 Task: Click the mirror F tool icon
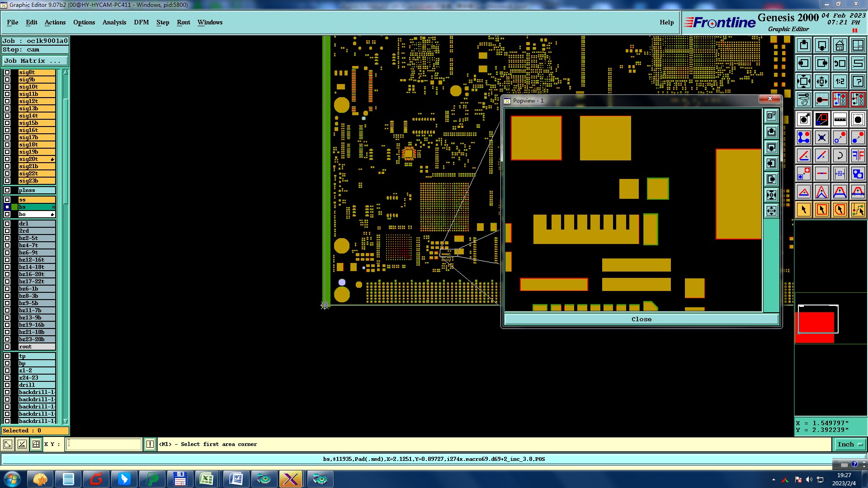click(858, 156)
